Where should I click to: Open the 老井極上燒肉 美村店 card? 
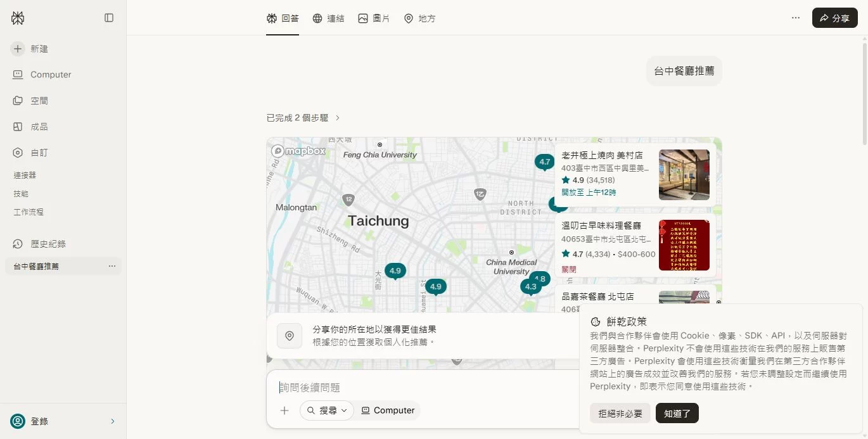click(x=635, y=175)
